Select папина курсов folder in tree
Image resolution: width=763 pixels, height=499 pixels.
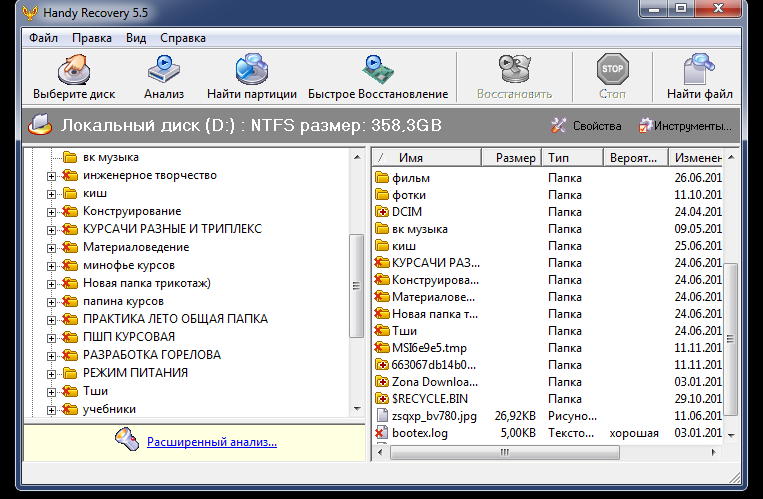tap(123, 301)
